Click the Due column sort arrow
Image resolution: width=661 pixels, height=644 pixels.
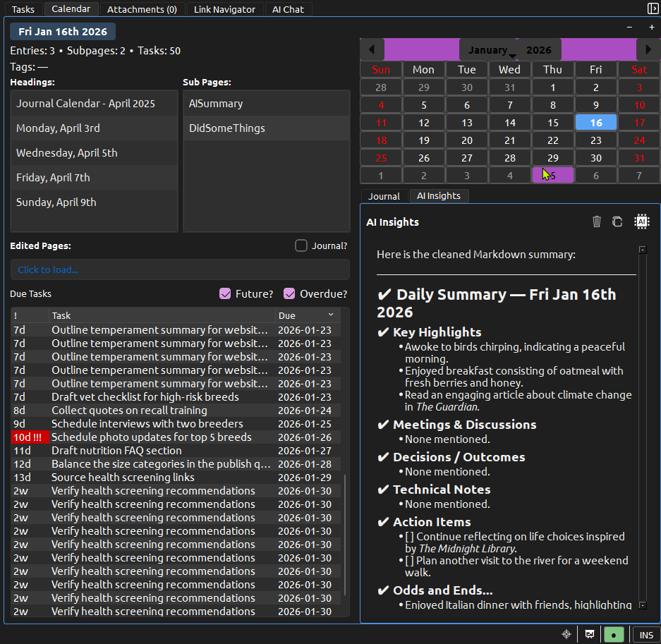click(x=331, y=315)
